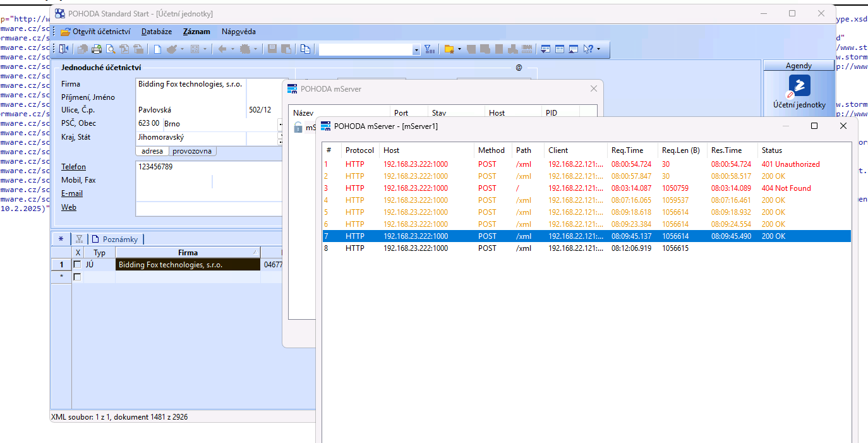Click the help cursor question mark icon
This screenshot has height=443, width=868.
589,49
